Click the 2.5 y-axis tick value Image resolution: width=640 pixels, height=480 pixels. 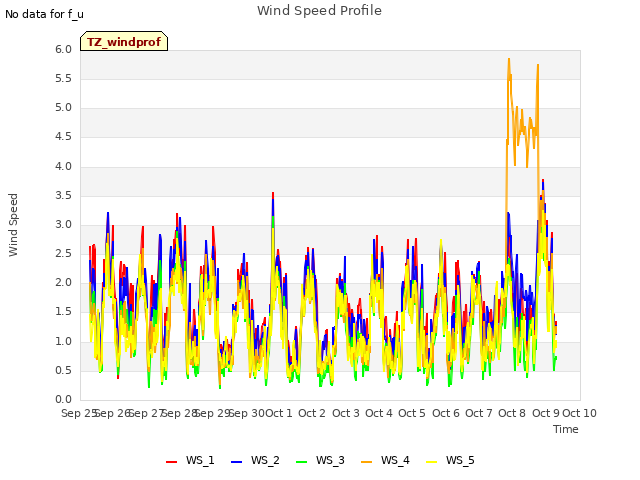pos(63,253)
